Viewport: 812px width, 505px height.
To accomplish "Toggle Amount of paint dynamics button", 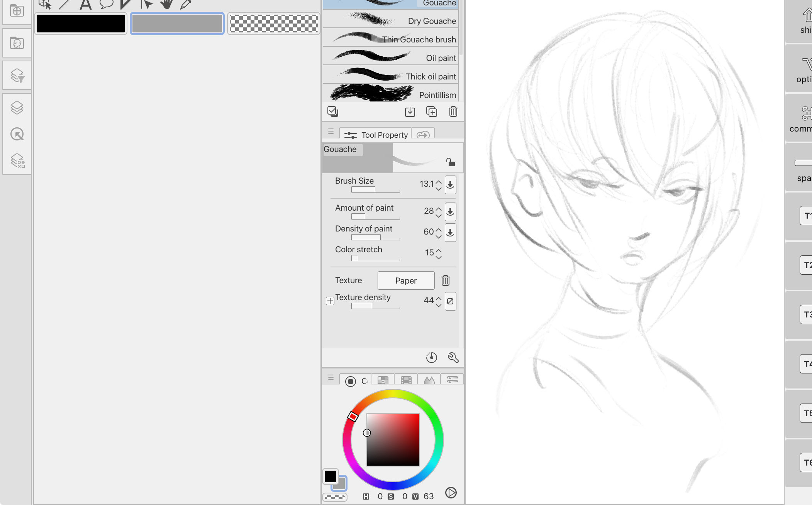I will [450, 212].
